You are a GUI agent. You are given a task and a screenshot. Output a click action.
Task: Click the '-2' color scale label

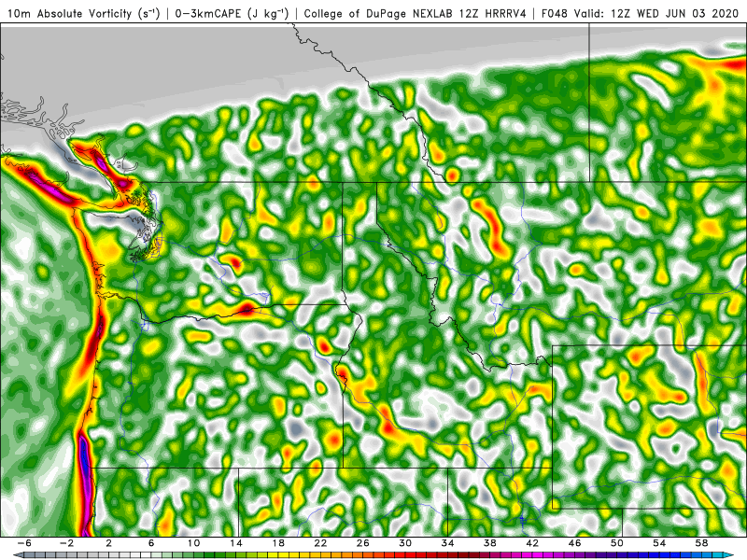point(66,543)
